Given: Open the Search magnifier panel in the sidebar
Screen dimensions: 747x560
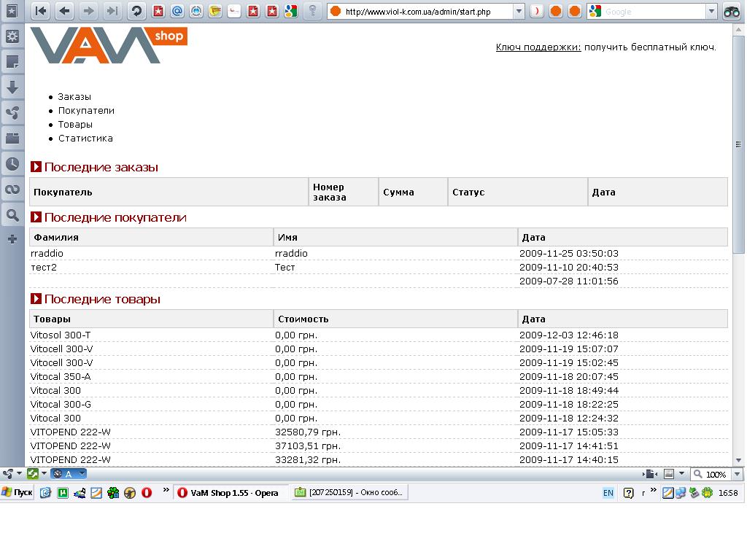Looking at the screenshot, I should pos(12,215).
